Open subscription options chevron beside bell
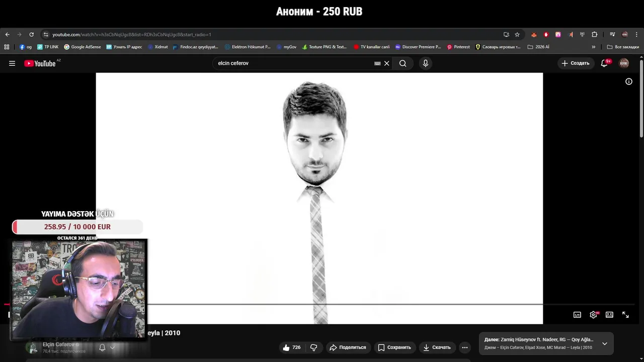This screenshot has width=644, height=362. click(113, 347)
